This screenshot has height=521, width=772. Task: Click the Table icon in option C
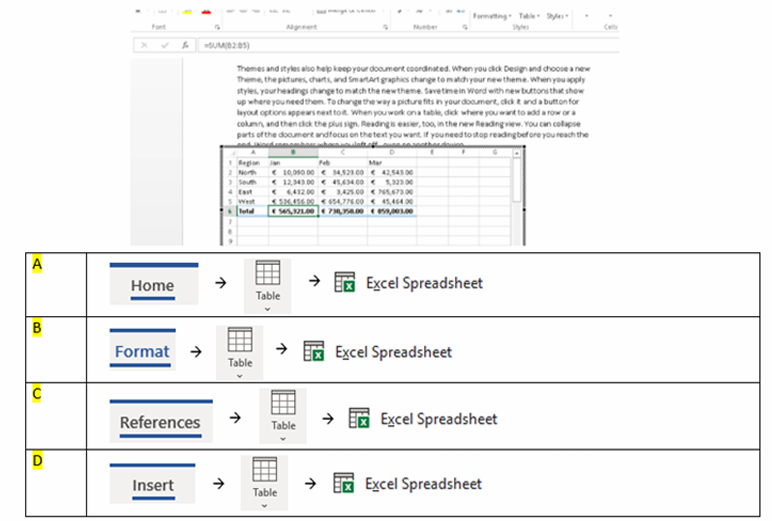(283, 410)
